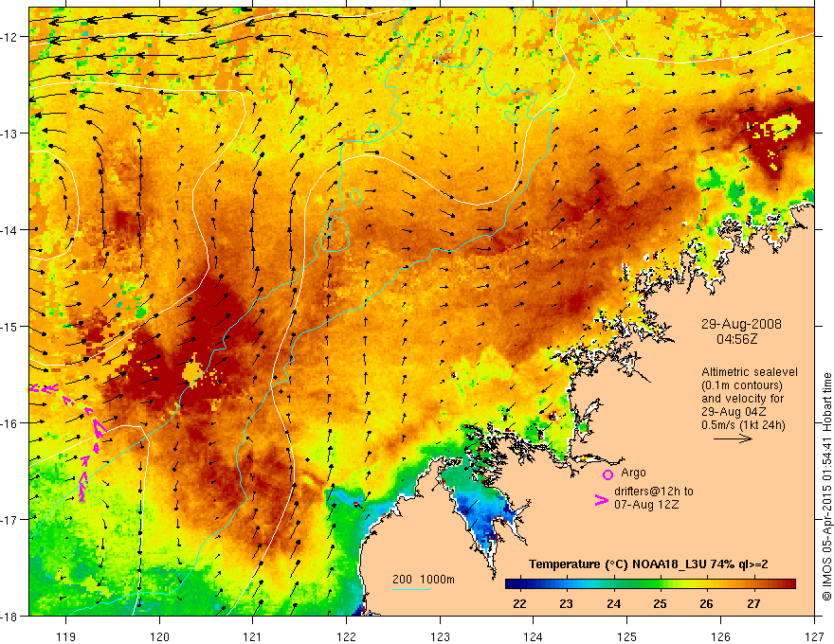Click the latitude axis label -14
Screen dimensions: 834x644
[9, 230]
